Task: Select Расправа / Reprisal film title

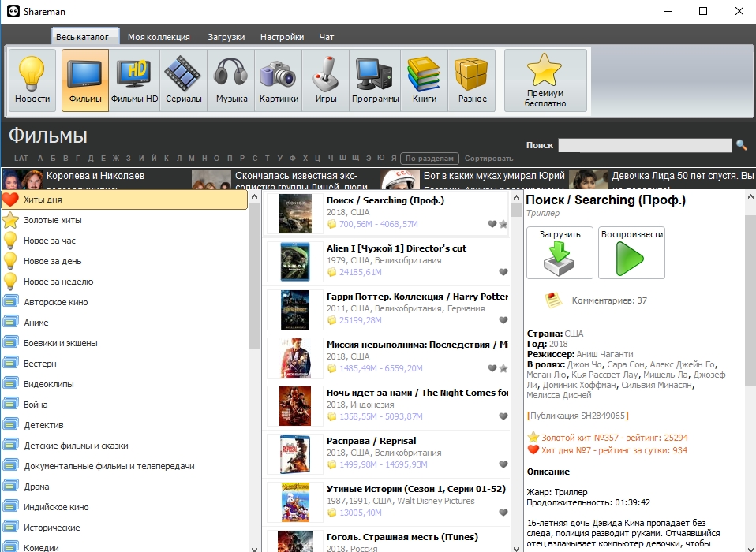Action: coord(371,441)
